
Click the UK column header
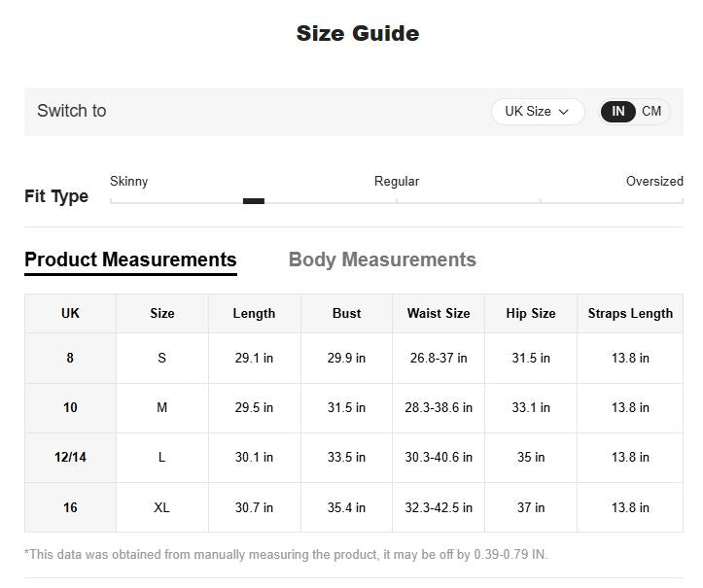pos(70,313)
